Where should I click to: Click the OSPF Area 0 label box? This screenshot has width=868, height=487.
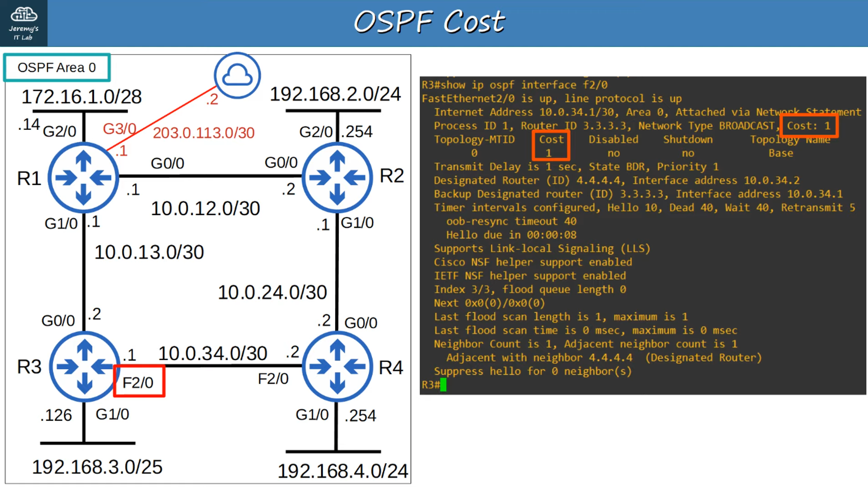click(56, 67)
